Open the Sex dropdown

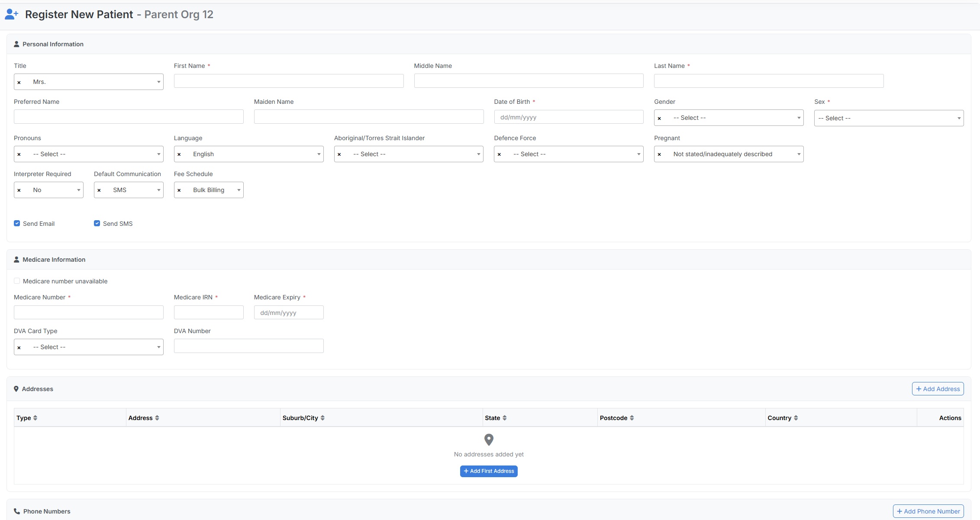(x=889, y=118)
